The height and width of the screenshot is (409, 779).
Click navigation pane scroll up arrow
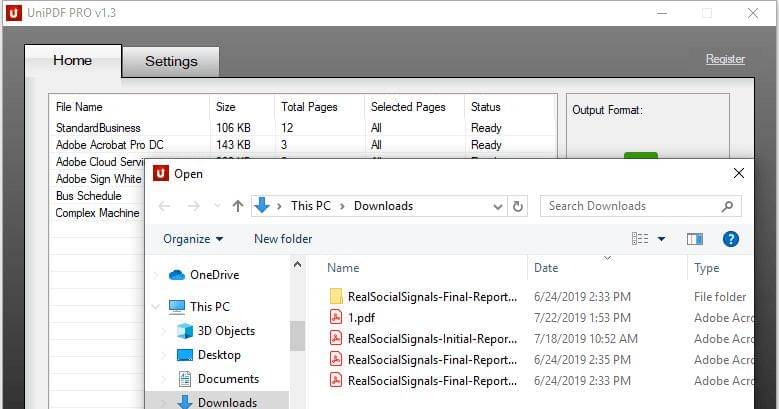pos(297,264)
